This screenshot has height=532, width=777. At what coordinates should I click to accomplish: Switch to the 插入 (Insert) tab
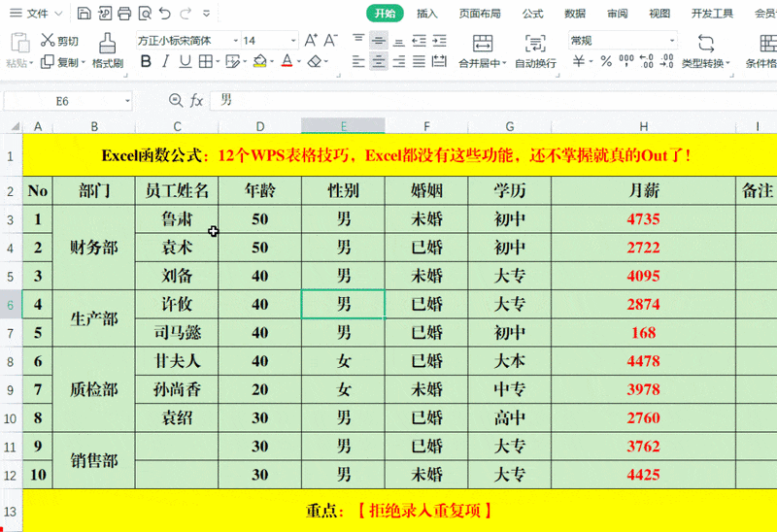(427, 14)
